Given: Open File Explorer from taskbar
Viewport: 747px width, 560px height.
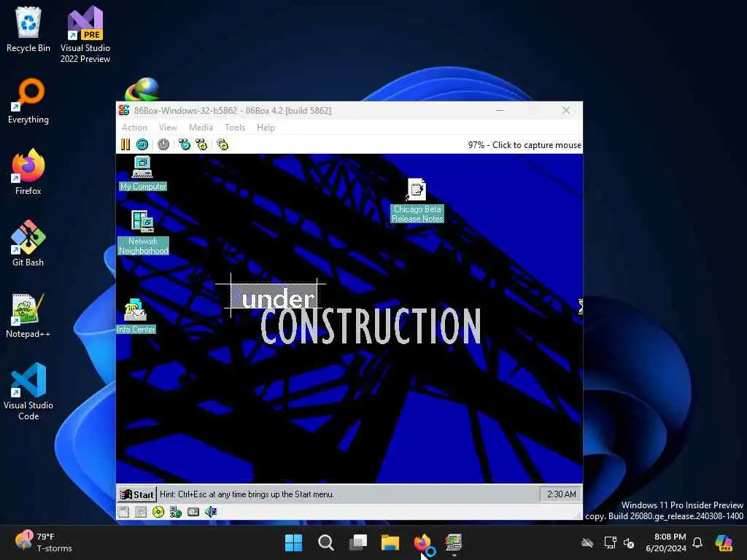Looking at the screenshot, I should point(390,542).
